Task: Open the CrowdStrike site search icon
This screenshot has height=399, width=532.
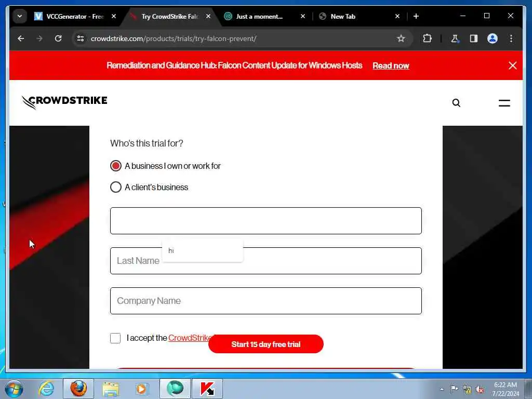Action: [x=456, y=103]
